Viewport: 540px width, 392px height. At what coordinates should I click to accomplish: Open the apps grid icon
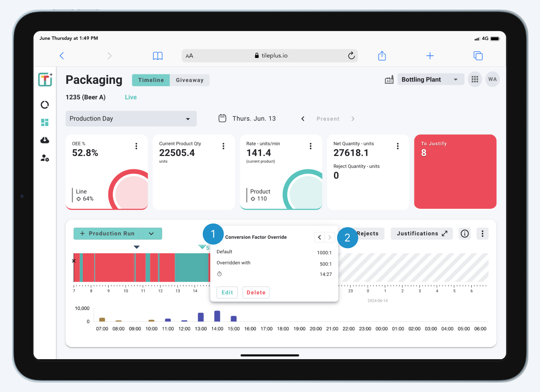tap(475, 79)
